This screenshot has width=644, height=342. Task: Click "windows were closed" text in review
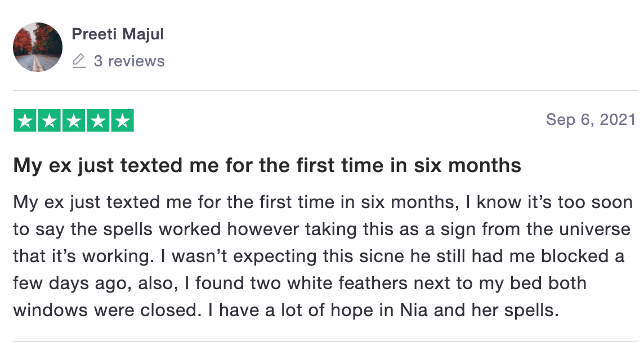tap(107, 310)
